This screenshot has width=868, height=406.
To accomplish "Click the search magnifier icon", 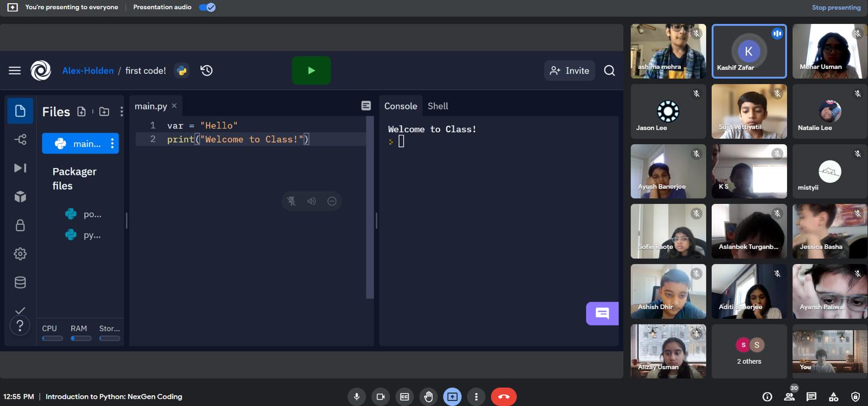I will pos(609,70).
